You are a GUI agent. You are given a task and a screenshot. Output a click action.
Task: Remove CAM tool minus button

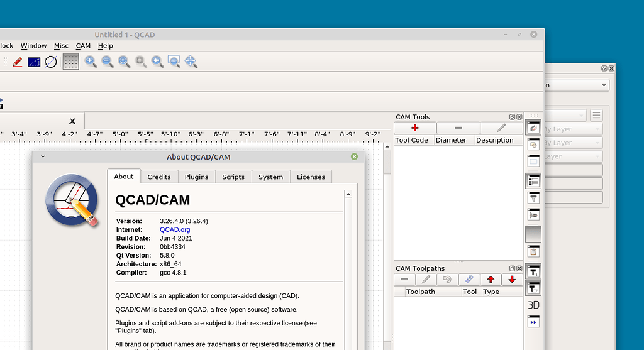click(458, 128)
